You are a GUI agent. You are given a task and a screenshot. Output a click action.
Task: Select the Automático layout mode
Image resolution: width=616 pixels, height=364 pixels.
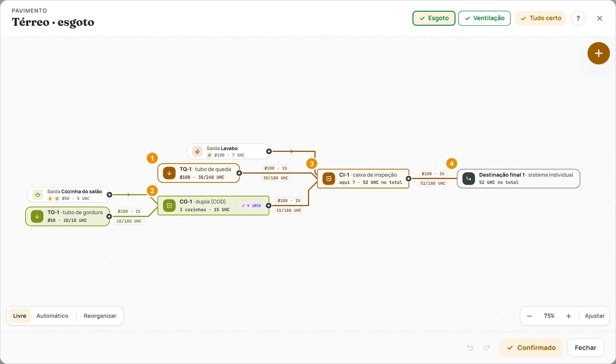(x=52, y=316)
